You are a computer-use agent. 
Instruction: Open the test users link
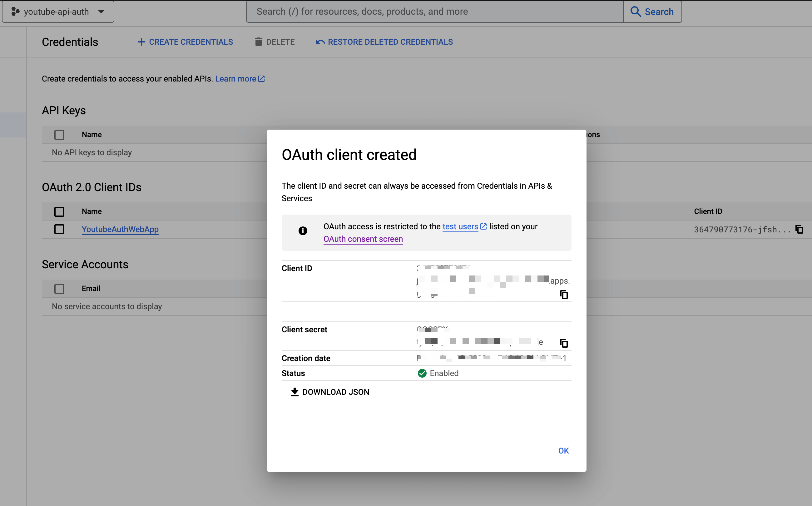click(x=460, y=226)
